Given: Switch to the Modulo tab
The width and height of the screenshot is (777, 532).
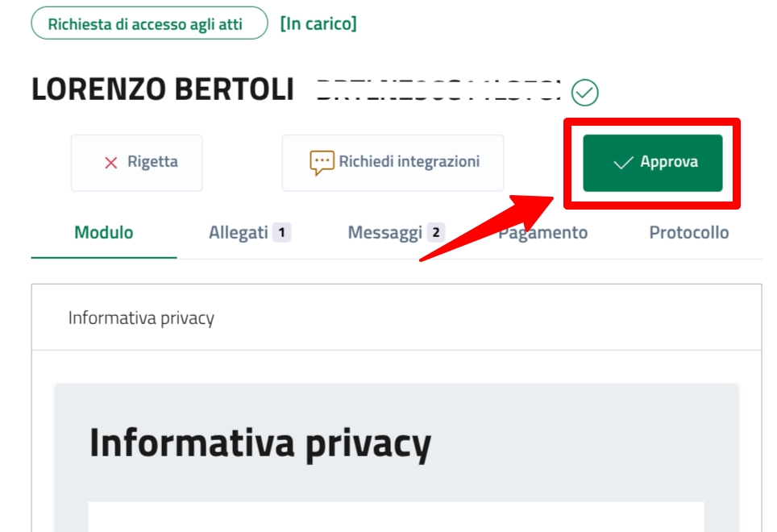Looking at the screenshot, I should click(104, 233).
